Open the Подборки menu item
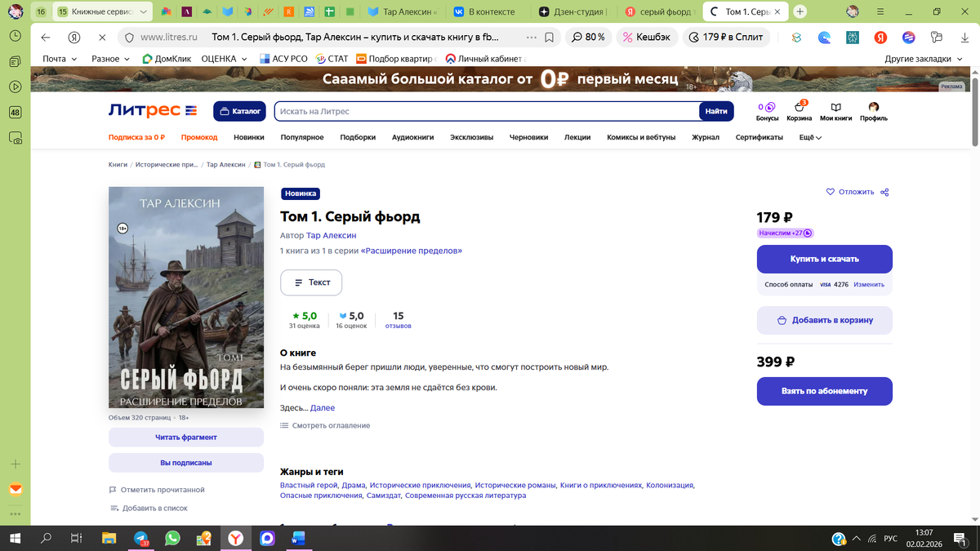This screenshot has height=551, width=980. point(358,137)
